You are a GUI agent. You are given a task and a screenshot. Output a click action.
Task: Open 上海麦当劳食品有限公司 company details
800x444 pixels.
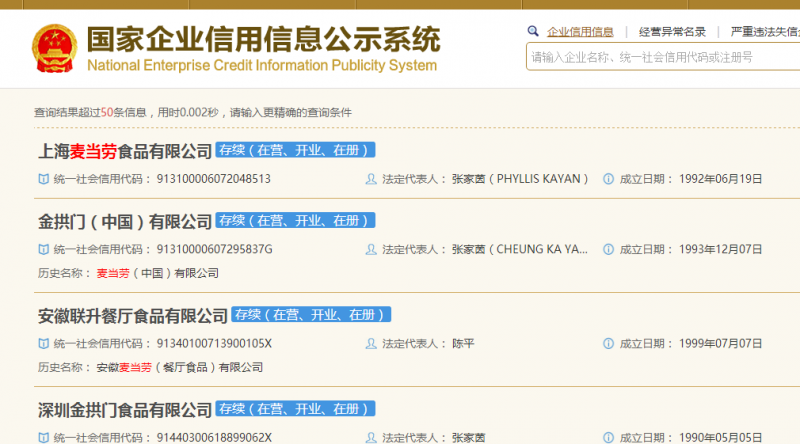(x=125, y=152)
